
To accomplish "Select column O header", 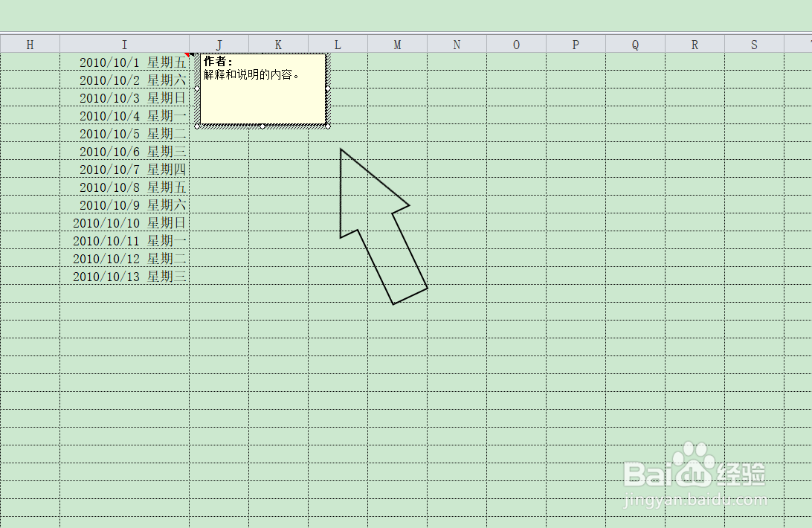I will click(516, 45).
